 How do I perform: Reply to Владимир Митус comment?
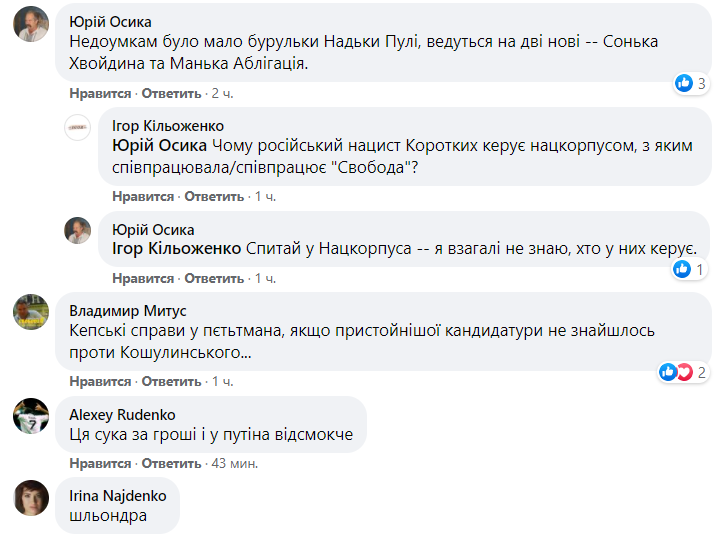pyautogui.click(x=173, y=382)
